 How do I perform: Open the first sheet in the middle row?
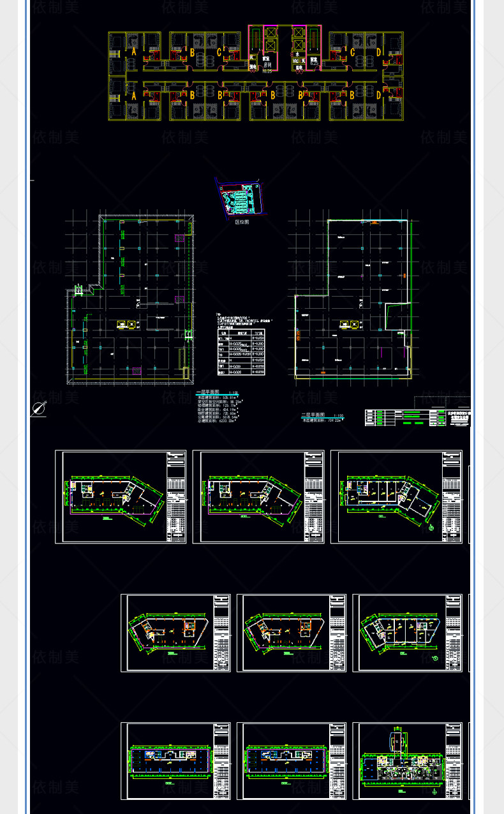[x=175, y=633]
